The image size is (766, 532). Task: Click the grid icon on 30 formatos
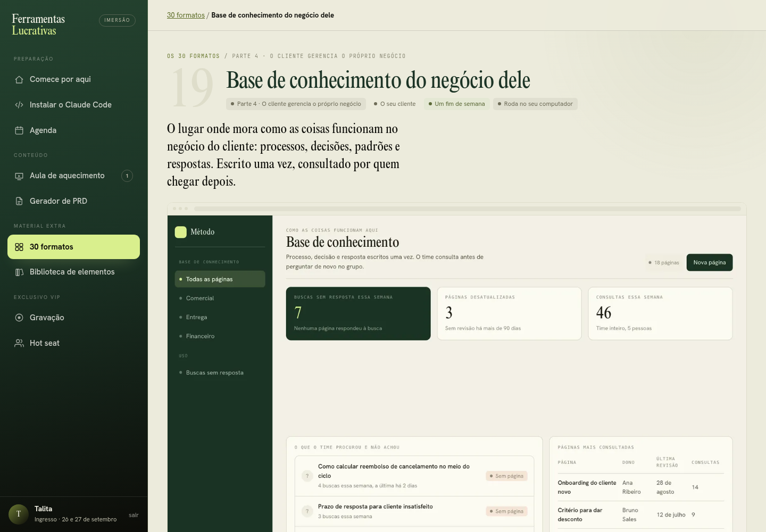(x=19, y=247)
